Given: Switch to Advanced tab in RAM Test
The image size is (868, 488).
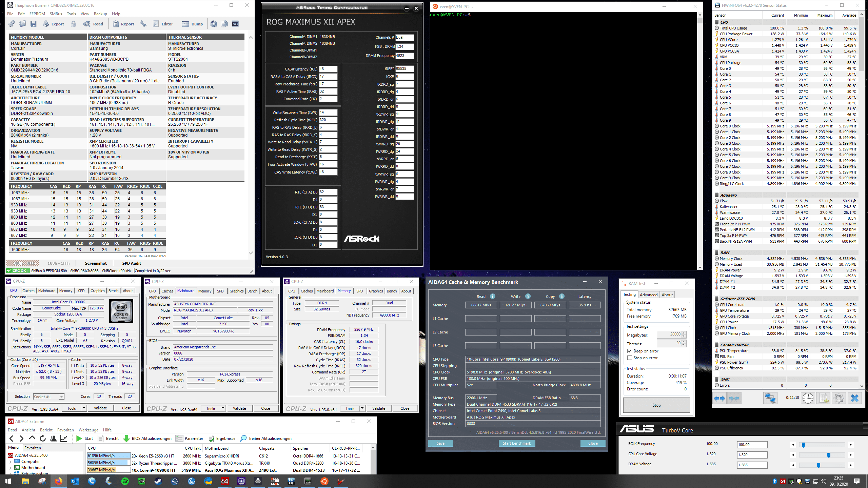Looking at the screenshot, I should [x=649, y=294].
